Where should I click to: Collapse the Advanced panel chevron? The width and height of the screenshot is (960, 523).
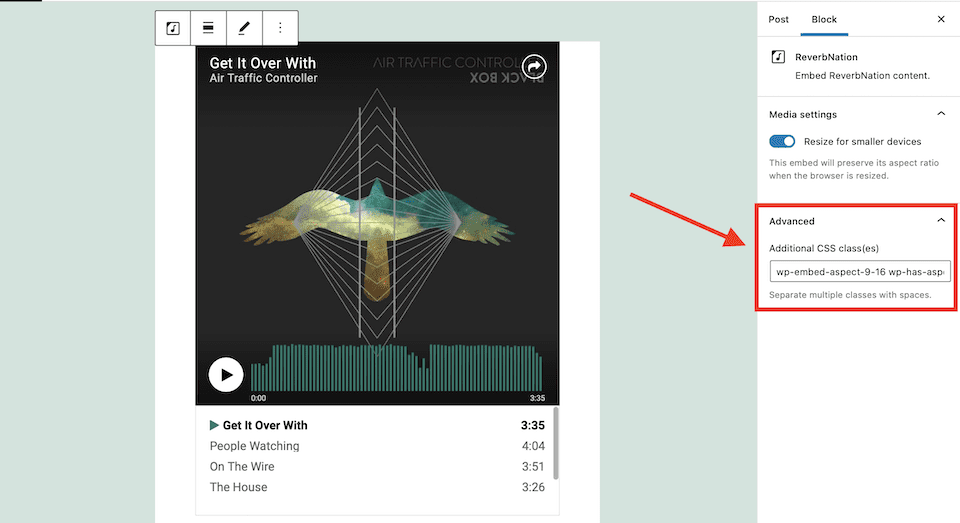tap(941, 220)
